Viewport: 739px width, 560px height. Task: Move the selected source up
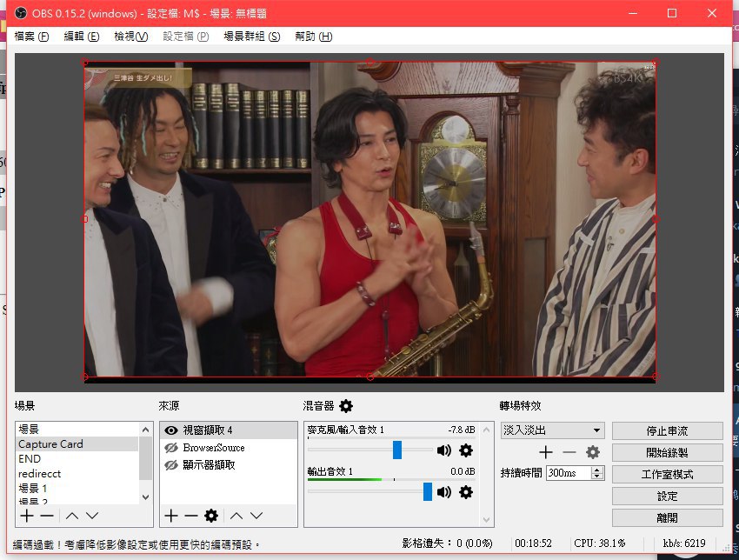point(236,516)
